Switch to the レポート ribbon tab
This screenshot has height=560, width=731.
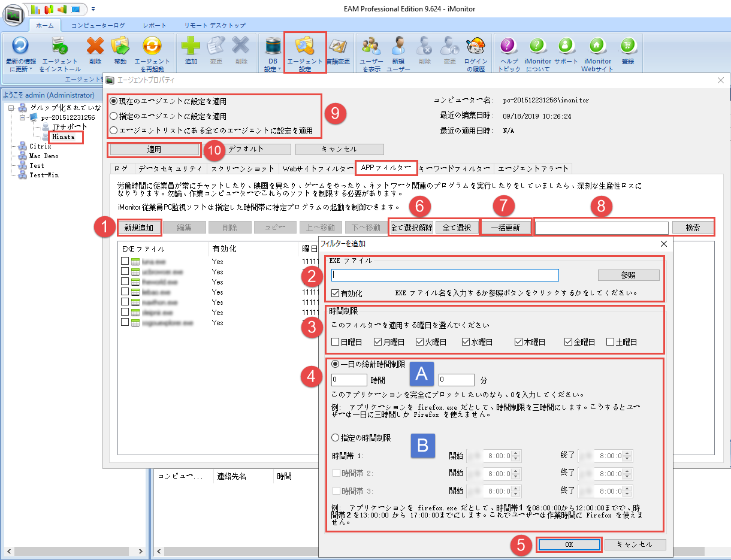(155, 25)
